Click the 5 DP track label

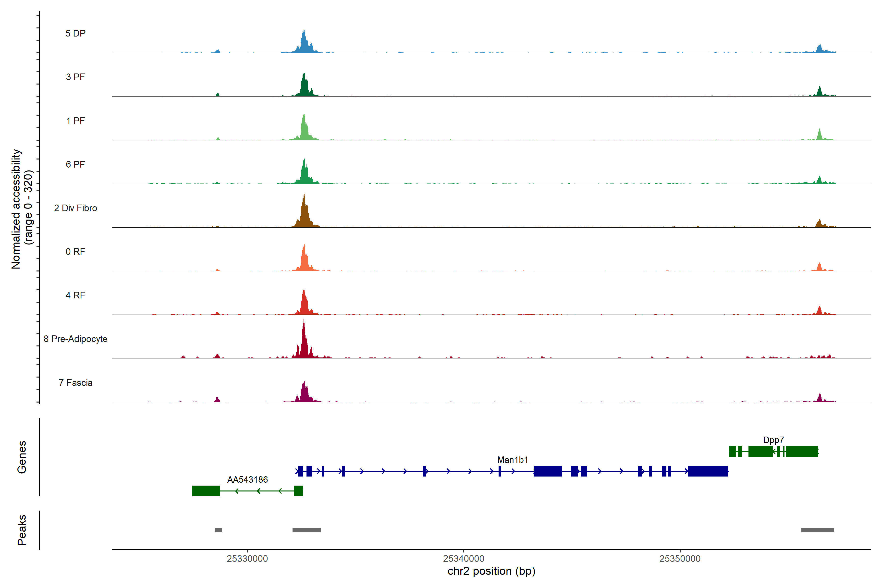coord(75,33)
